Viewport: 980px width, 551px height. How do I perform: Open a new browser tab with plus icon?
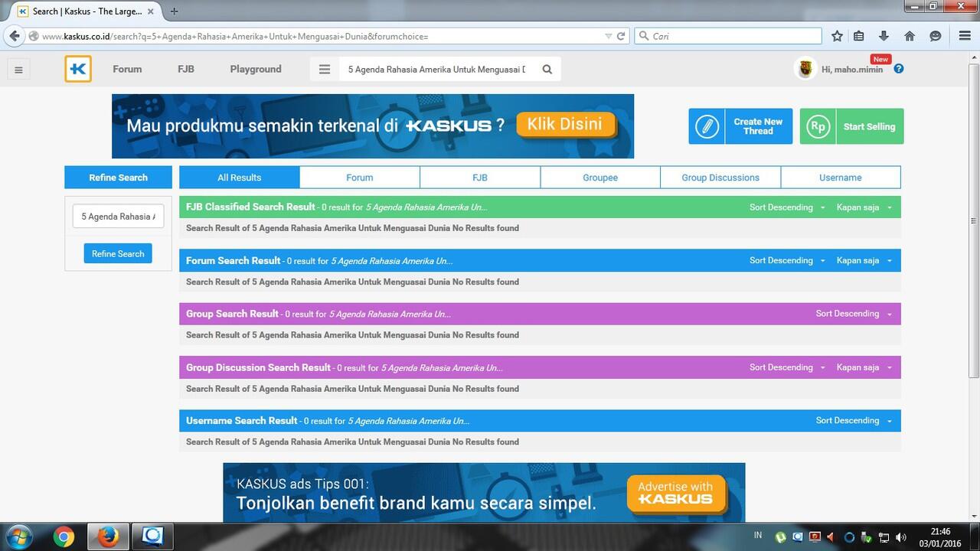(x=174, y=11)
